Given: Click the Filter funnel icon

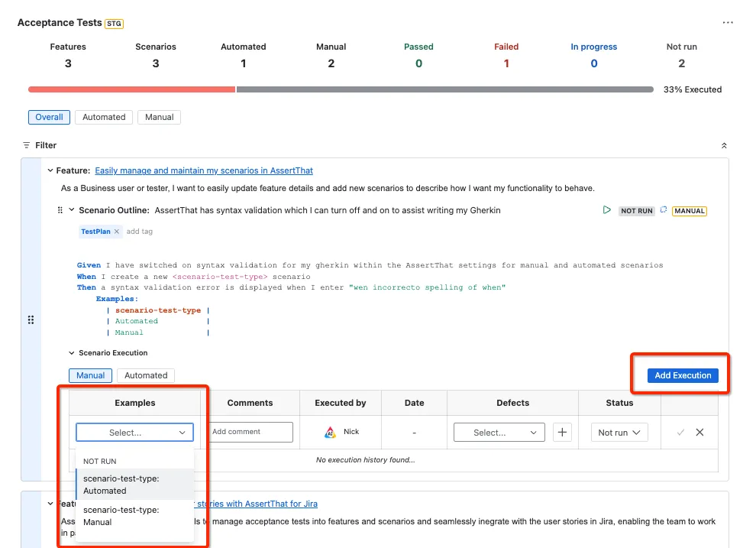Looking at the screenshot, I should 27,145.
